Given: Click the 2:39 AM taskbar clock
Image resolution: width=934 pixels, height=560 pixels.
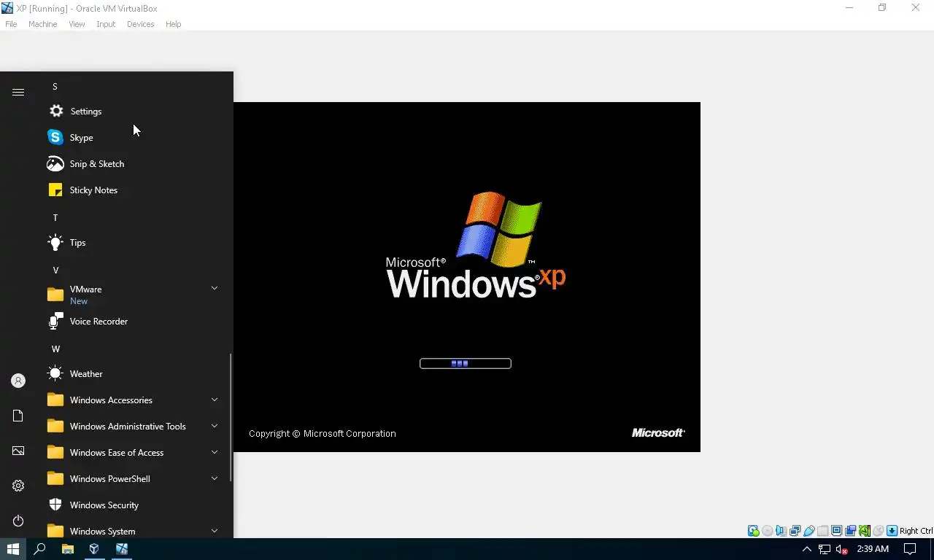Looking at the screenshot, I should click(873, 549).
